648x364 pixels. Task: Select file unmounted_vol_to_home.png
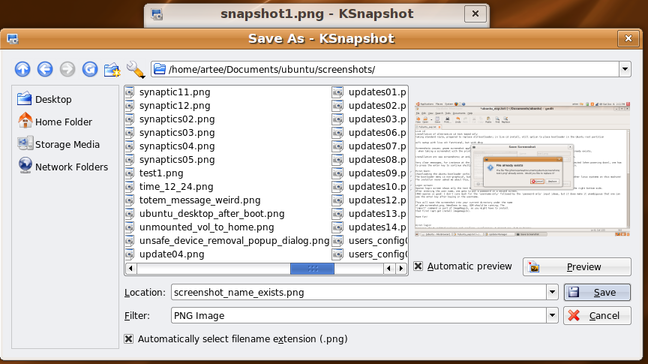tap(207, 227)
